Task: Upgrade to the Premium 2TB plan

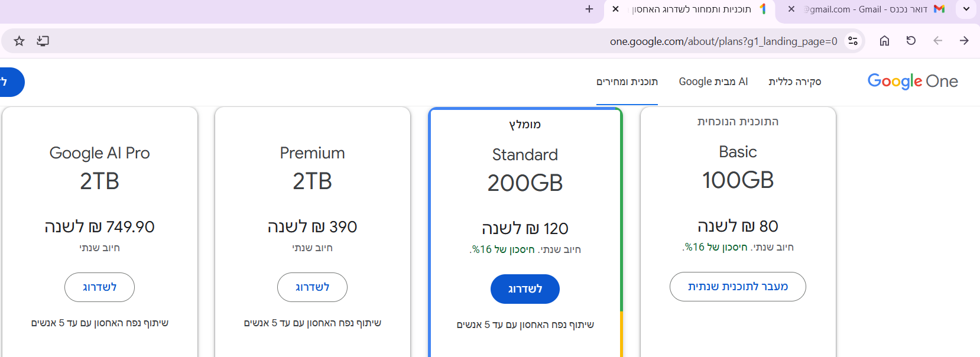Action: [312, 287]
